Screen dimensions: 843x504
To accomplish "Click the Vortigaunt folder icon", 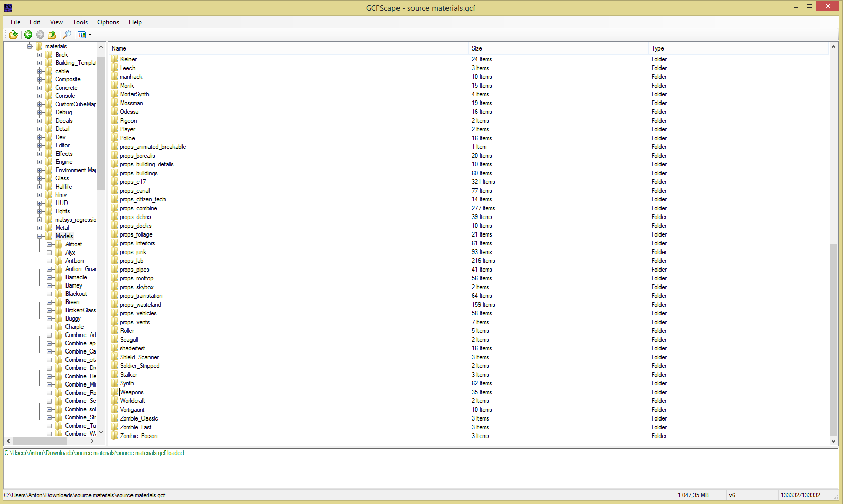I will click(x=115, y=410).
